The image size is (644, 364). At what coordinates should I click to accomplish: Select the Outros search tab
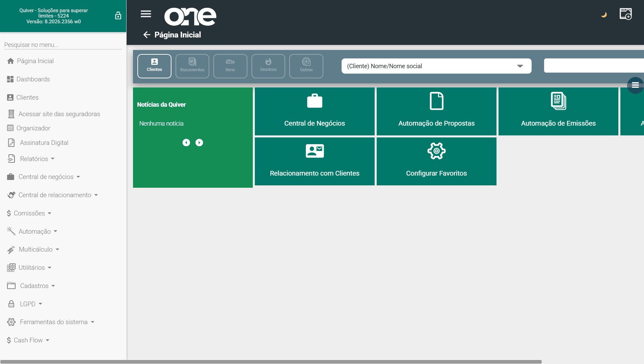(x=306, y=66)
